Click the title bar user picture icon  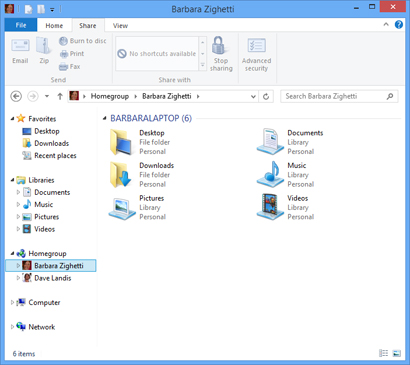(x=9, y=9)
